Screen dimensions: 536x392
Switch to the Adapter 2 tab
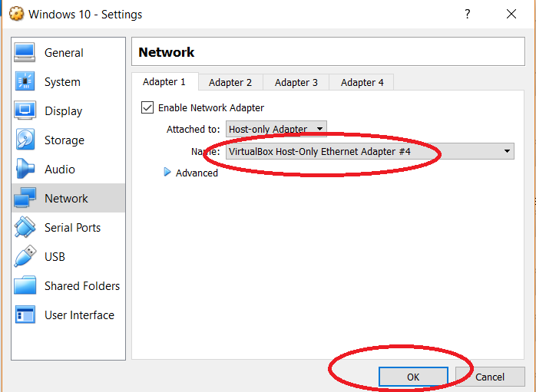(230, 83)
